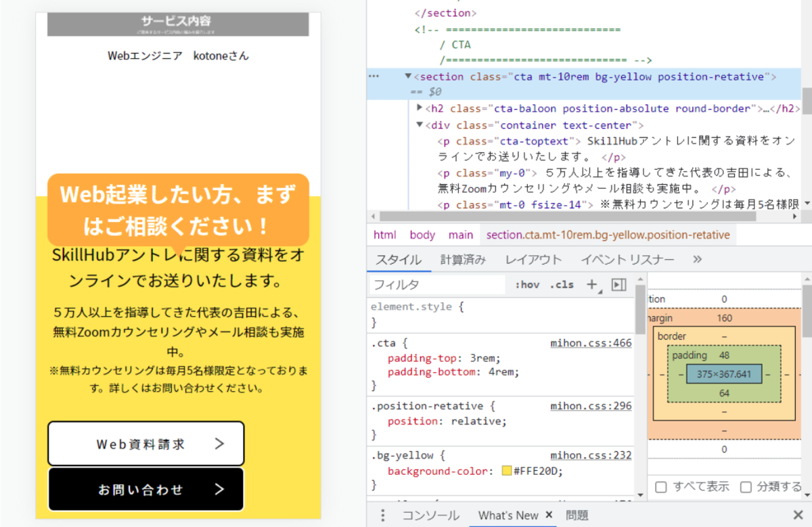Click the padding-bottom: 4rem declaration
This screenshot has width=812, height=527.
coord(453,371)
